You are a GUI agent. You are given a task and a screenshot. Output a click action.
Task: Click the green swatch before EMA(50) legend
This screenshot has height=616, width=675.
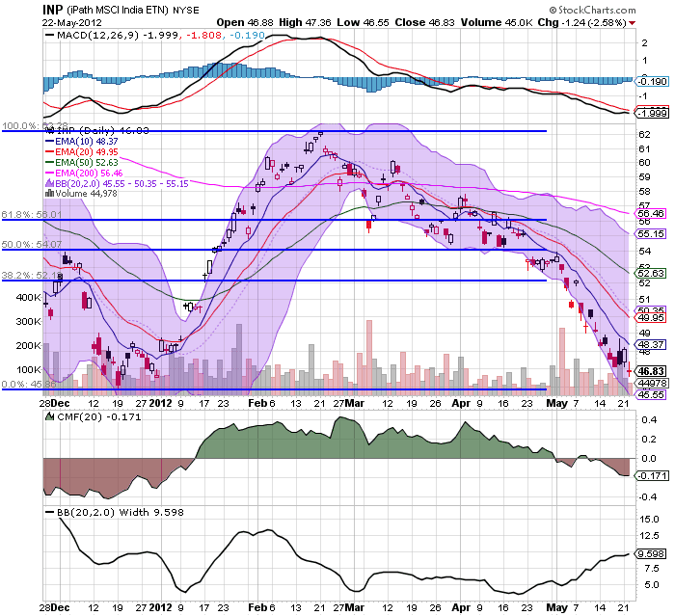click(x=49, y=163)
